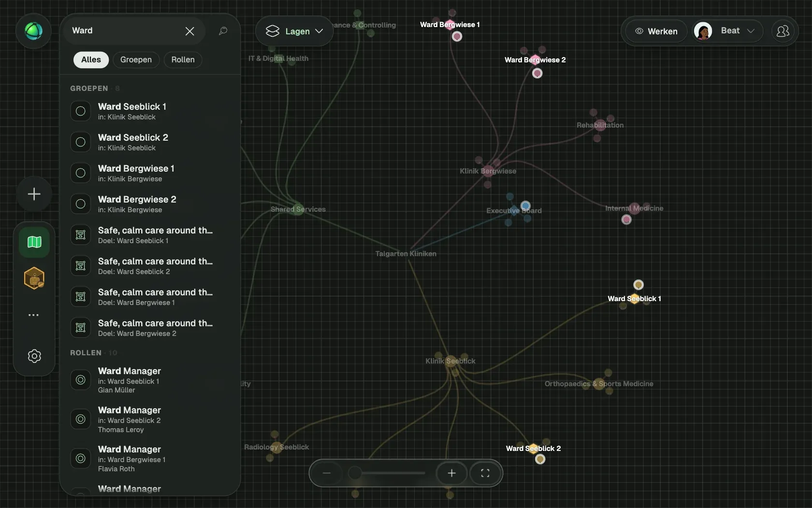Click the Klinik Seeblick map node

coord(450,361)
